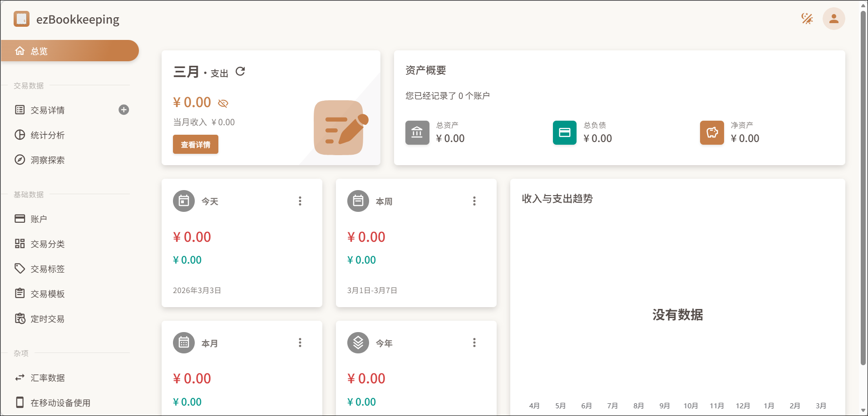This screenshot has width=868, height=416.
Task: Click the 查看详情 button
Action: tap(195, 144)
